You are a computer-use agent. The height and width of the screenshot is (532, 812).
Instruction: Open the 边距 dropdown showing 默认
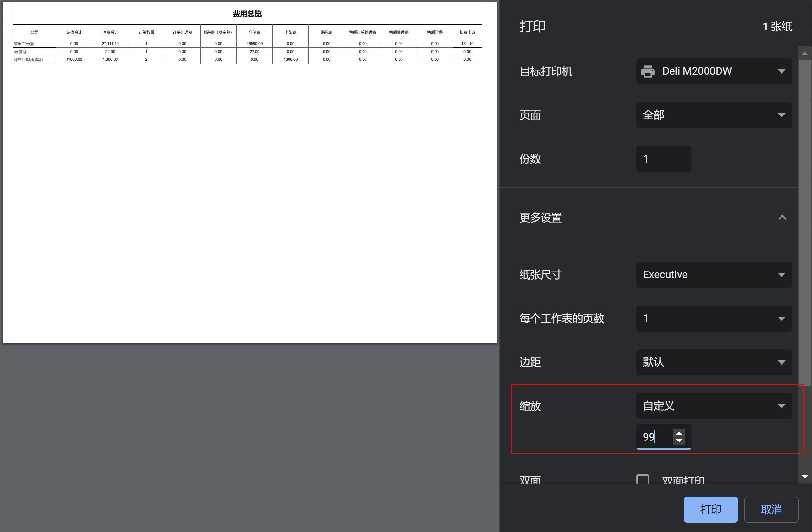714,362
